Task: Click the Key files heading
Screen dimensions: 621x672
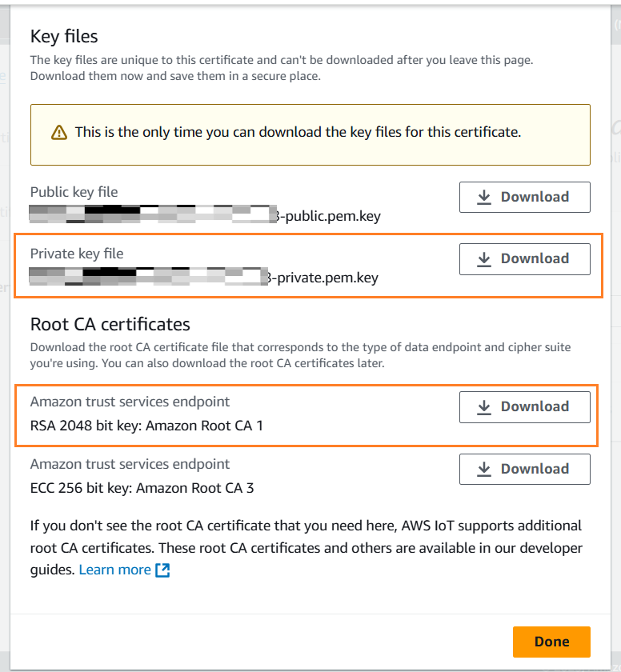Action: [x=64, y=37]
